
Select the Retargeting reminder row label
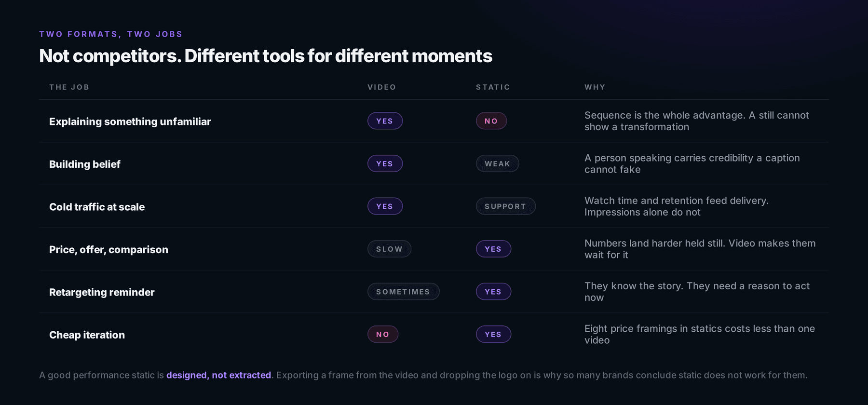[102, 292]
